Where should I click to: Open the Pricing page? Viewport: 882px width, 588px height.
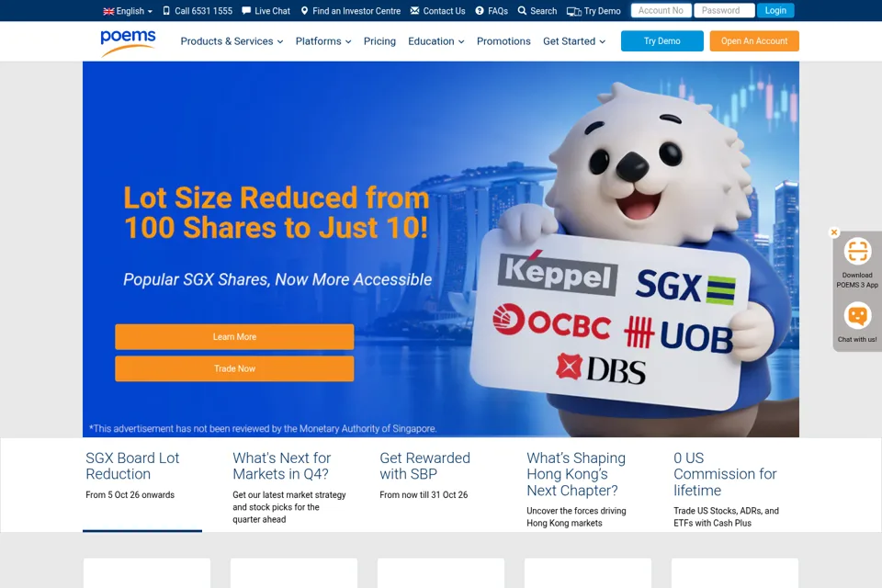[379, 41]
